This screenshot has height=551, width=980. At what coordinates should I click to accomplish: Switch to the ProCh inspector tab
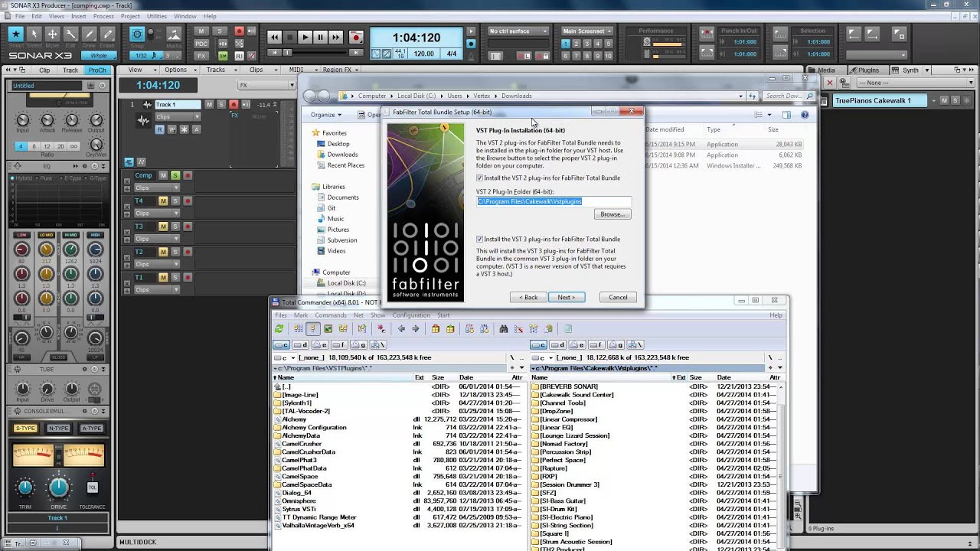97,70
